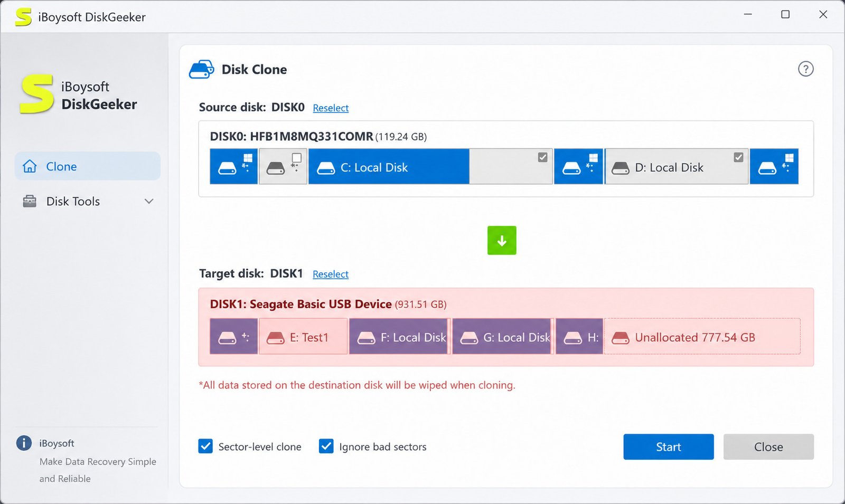Click the C: Local Disk drive icon

point(326,168)
